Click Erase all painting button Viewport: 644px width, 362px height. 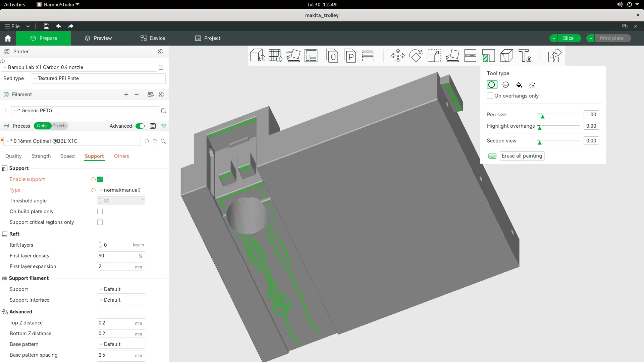[522, 156]
